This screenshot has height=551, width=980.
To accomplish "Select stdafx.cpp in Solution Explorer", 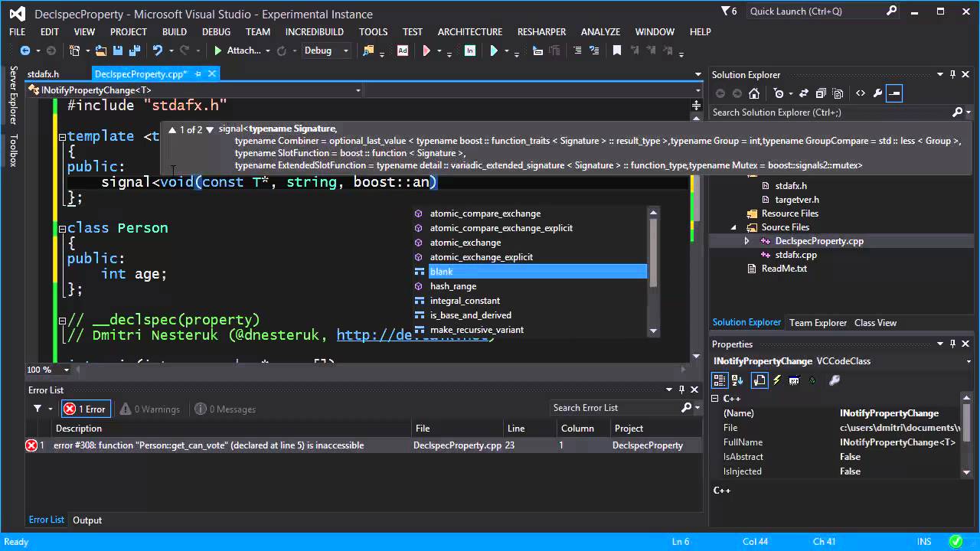I will click(x=795, y=255).
